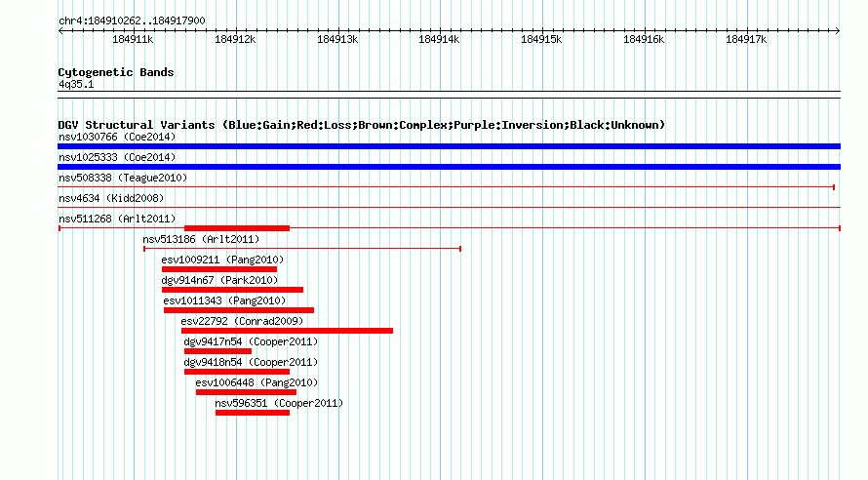The height and width of the screenshot is (480, 868).
Task: Click the nsv4634 (Kidd2008) variant label
Action: pos(111,198)
